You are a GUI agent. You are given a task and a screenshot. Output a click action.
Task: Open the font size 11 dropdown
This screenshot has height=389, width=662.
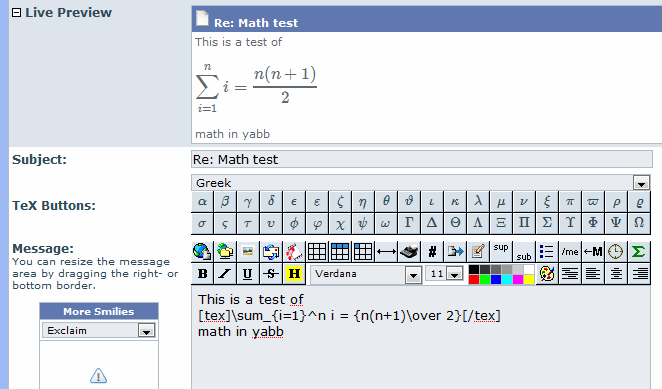click(x=454, y=274)
